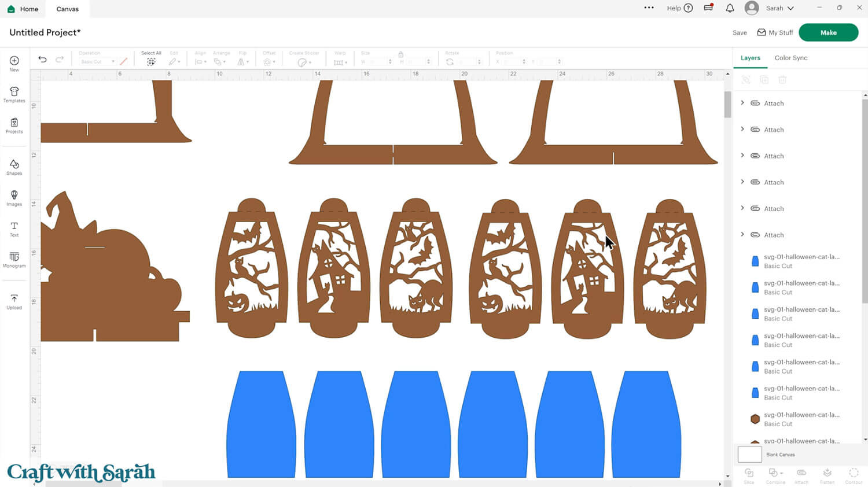Image resolution: width=868 pixels, height=487 pixels.
Task: Open the three-dots more options menu
Action: point(649,8)
